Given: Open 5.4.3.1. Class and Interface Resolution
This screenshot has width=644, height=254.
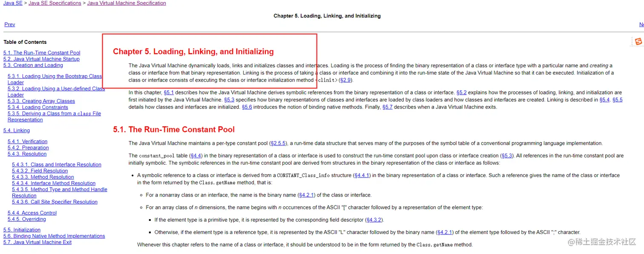Looking at the screenshot, I should coord(57,165).
